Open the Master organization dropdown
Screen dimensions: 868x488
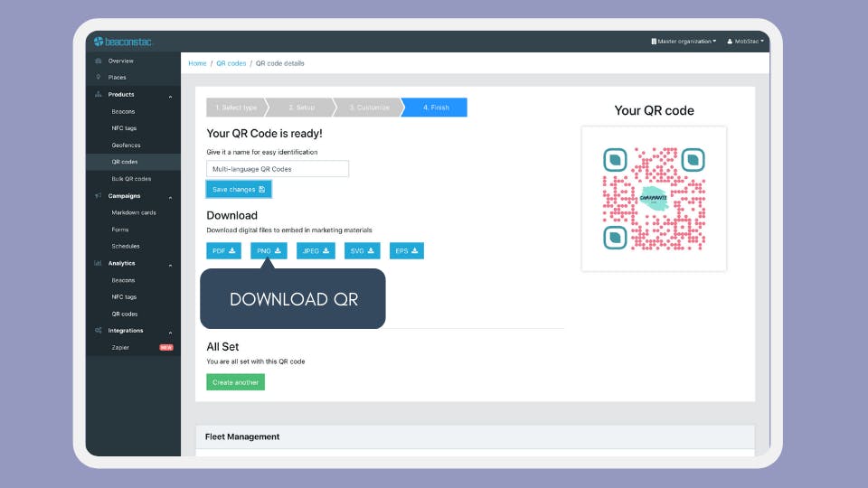tap(684, 41)
